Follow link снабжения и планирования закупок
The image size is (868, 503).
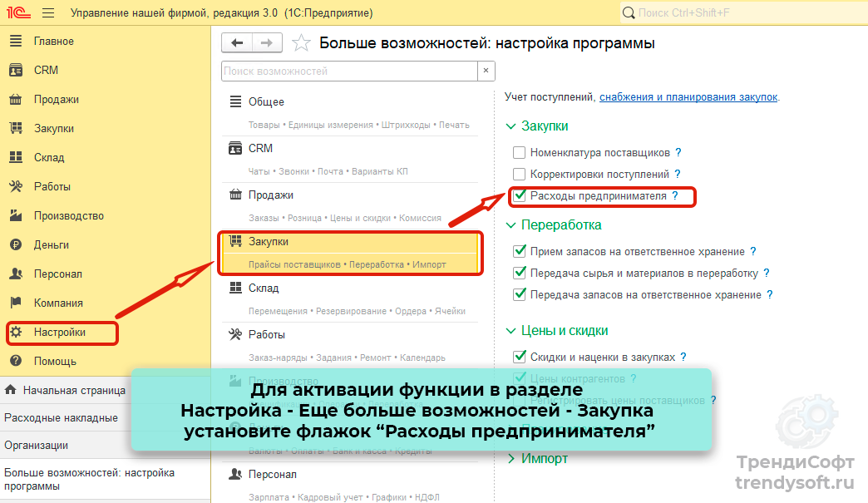[x=688, y=96]
